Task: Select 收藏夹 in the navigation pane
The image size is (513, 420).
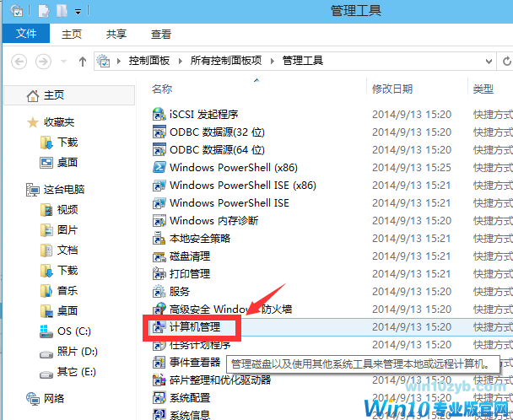Action: [59, 122]
